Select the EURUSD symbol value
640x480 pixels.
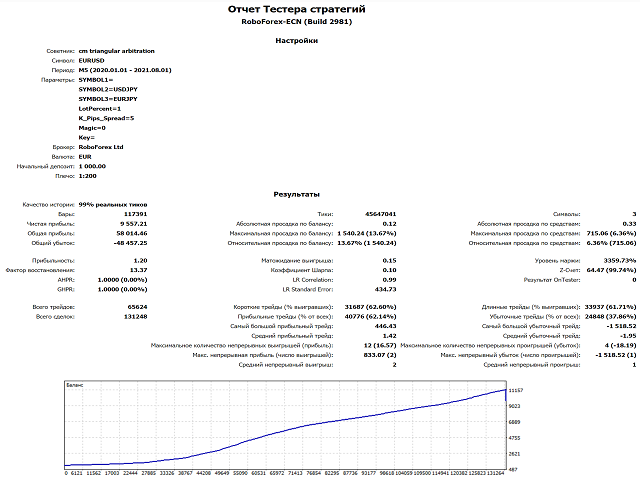tap(91, 60)
